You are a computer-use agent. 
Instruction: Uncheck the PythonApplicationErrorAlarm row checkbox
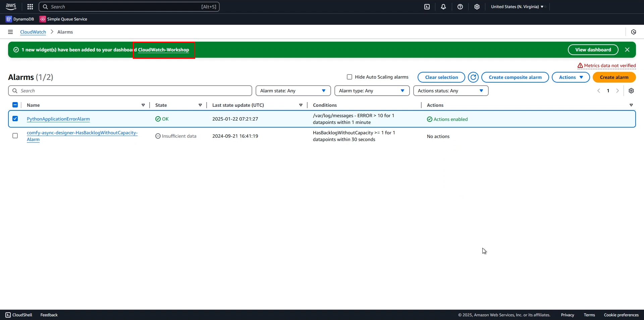[x=15, y=119]
